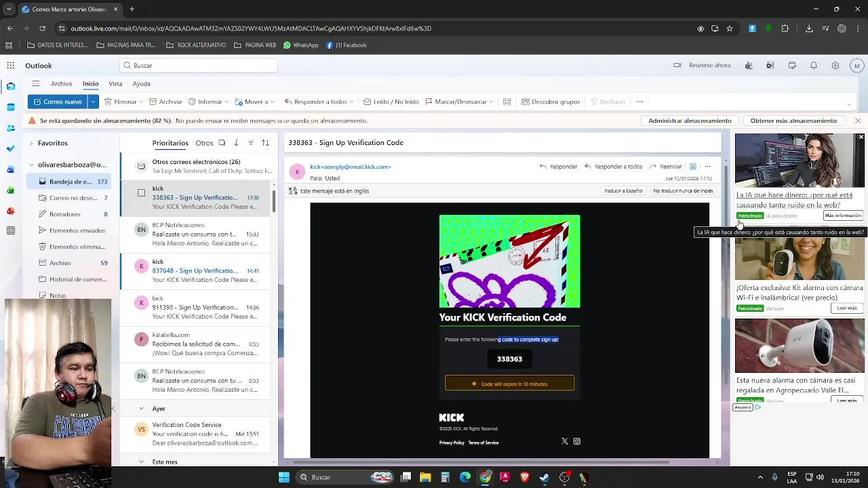Click the down-arrow jump icon in list header

click(236, 143)
